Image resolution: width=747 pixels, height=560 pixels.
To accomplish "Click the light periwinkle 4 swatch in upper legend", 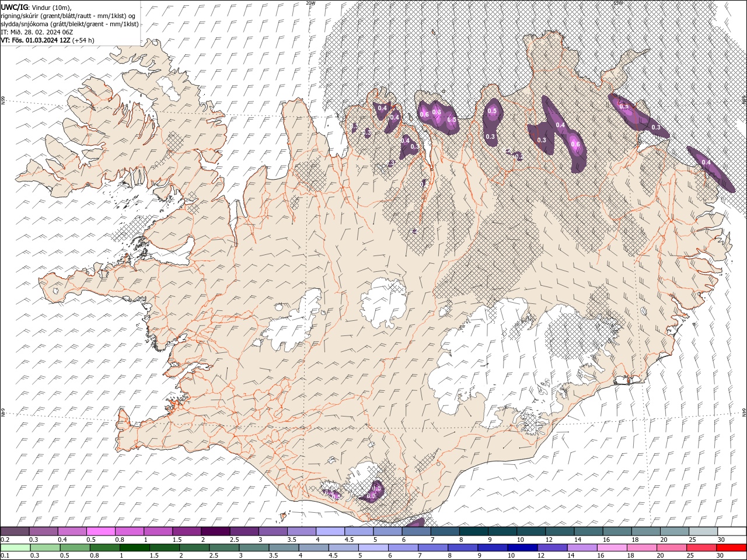I will [x=330, y=531].
